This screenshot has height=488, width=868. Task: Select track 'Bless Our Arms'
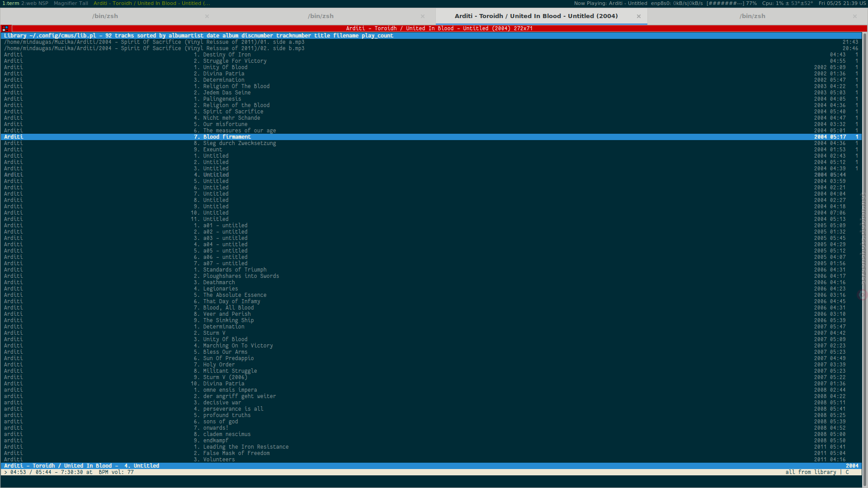(431, 352)
